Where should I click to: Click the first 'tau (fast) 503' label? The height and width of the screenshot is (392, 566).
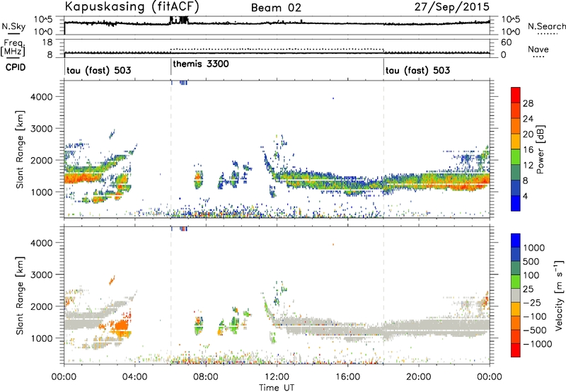(x=98, y=70)
